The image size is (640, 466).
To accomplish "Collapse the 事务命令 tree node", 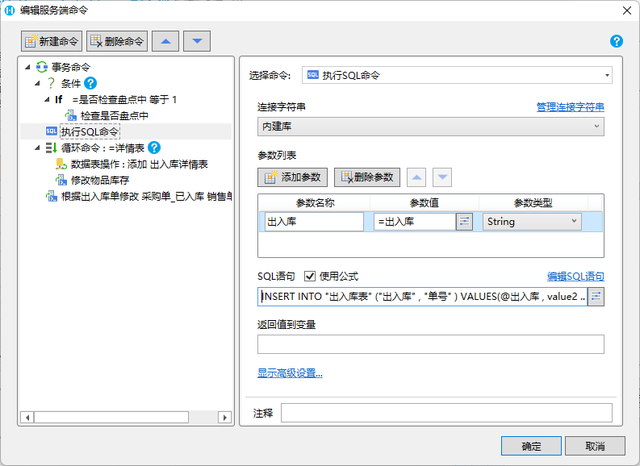I will (x=27, y=67).
